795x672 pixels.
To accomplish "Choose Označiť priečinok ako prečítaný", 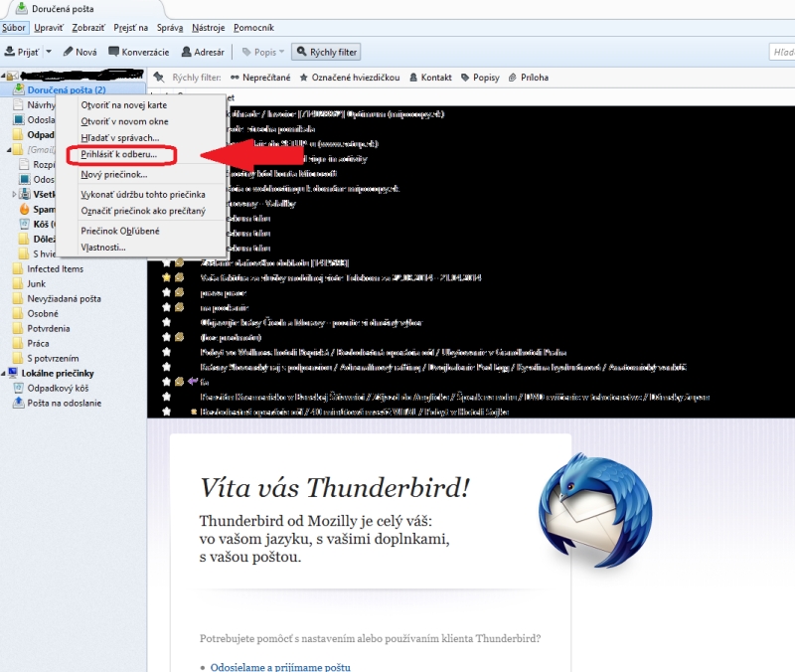I will tap(143, 211).
